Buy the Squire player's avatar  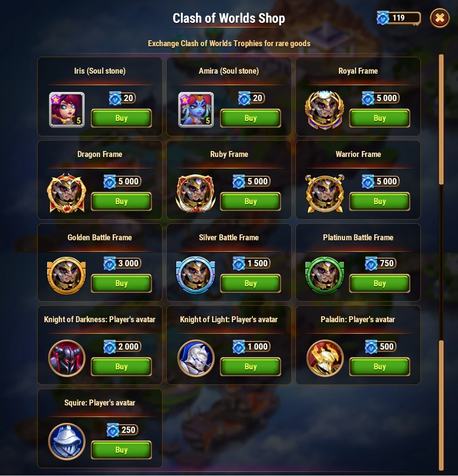[121, 450]
